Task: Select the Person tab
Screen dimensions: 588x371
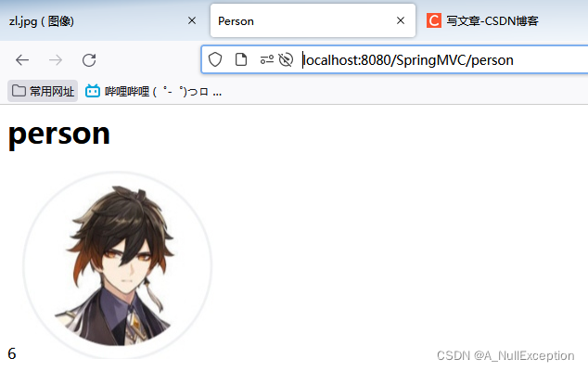Action: [313, 20]
